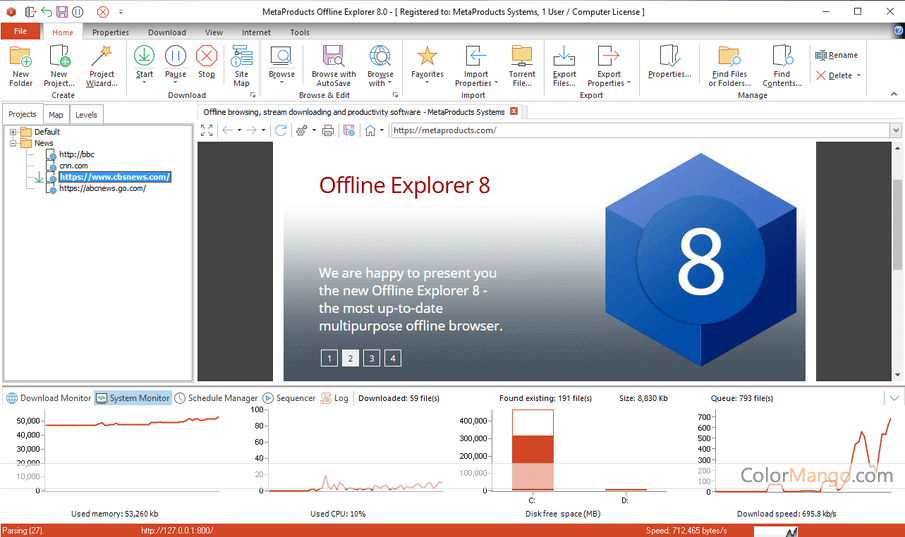Click the Project Wizard icon
The height and width of the screenshot is (537, 905).
click(x=101, y=56)
